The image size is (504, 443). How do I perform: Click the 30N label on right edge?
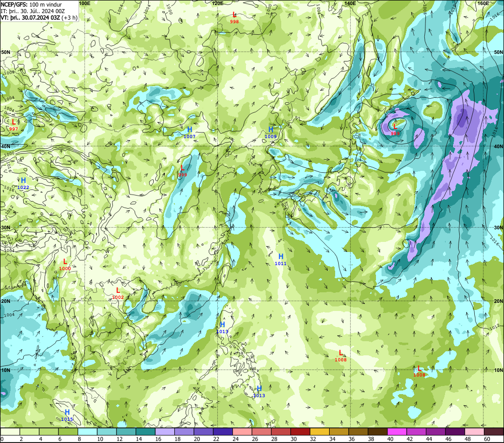498,228
